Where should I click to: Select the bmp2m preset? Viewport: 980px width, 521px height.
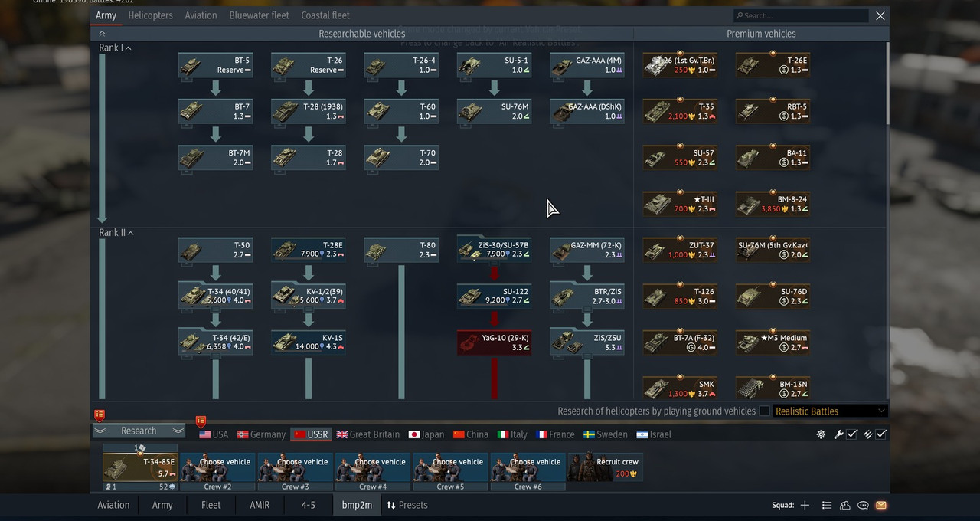click(x=357, y=505)
